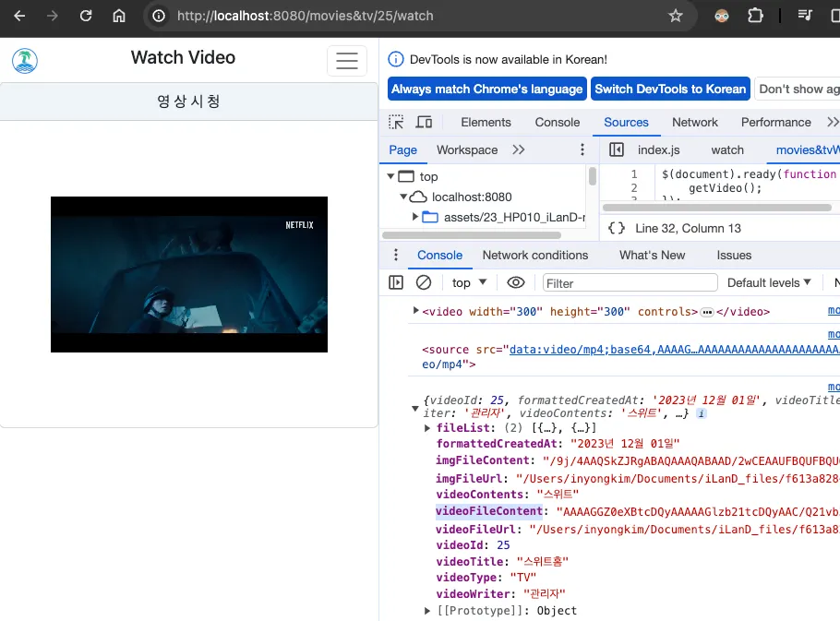Toggle the device toolbar icon
This screenshot has height=621, width=840.
coord(424,122)
